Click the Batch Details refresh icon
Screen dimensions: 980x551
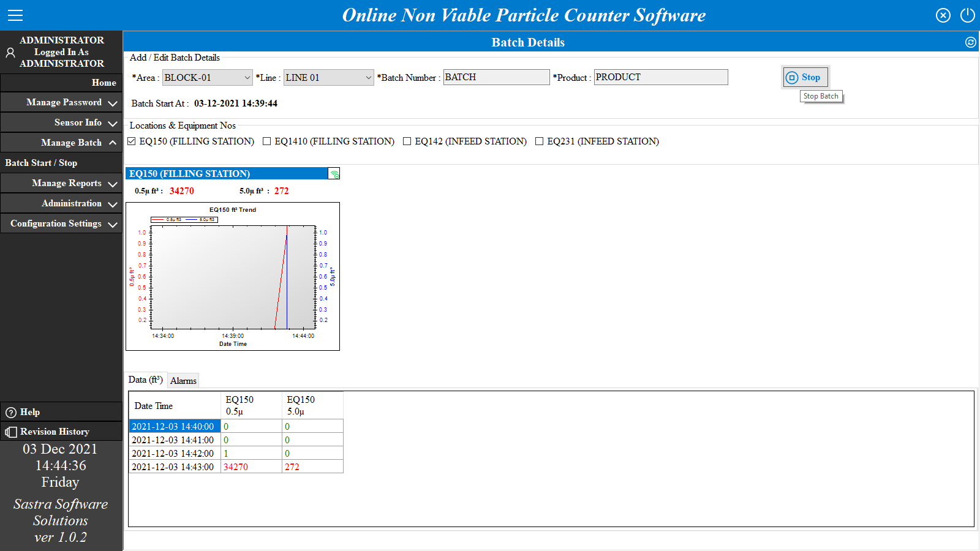coord(971,42)
